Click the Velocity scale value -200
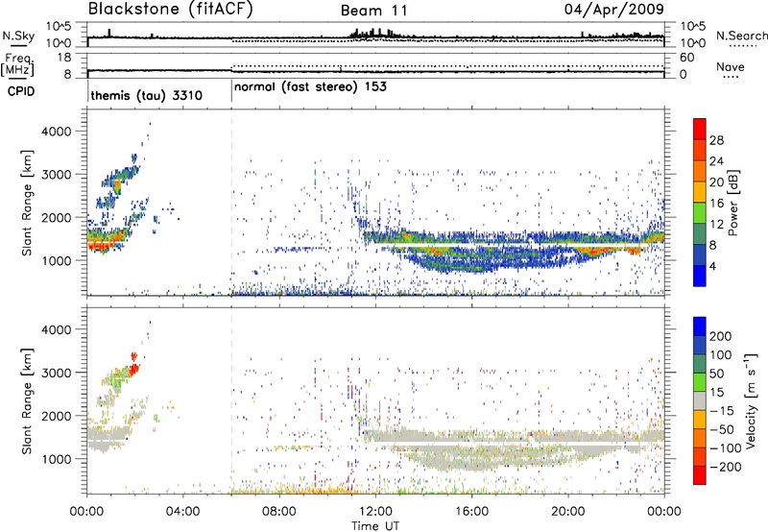 [x=725, y=467]
